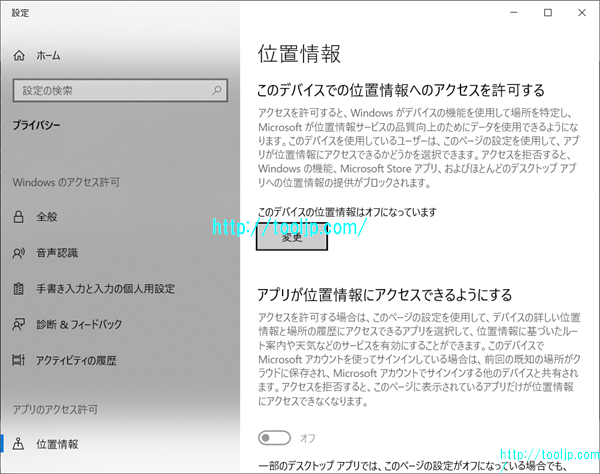Viewport: 600px width, 474px height.
Task: Focus the 設定の検索 search box
Action: 120,90
